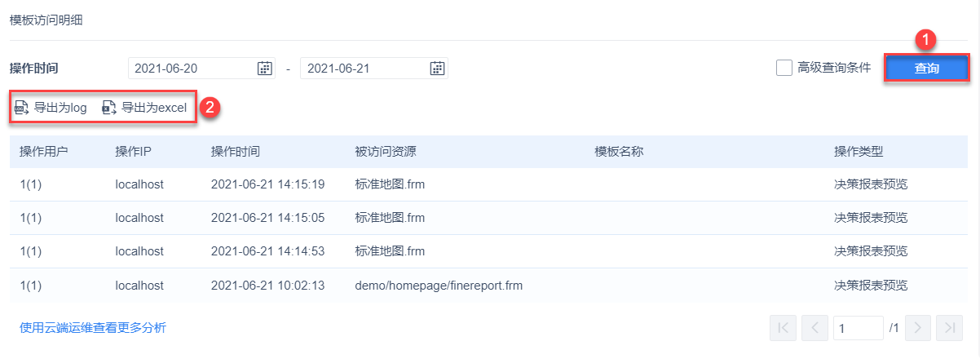Click the 操作类型 column header
The width and height of the screenshot is (980, 359).
click(859, 152)
